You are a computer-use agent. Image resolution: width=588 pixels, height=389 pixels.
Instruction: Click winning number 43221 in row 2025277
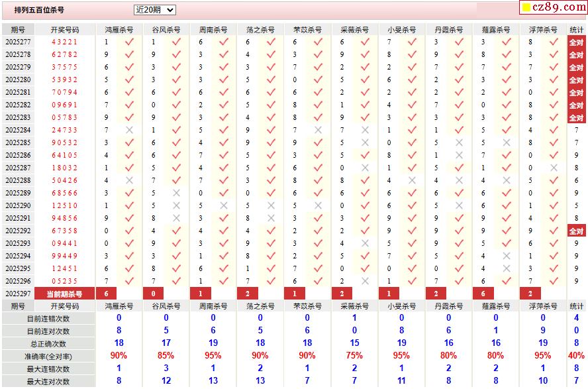pyautogui.click(x=64, y=42)
